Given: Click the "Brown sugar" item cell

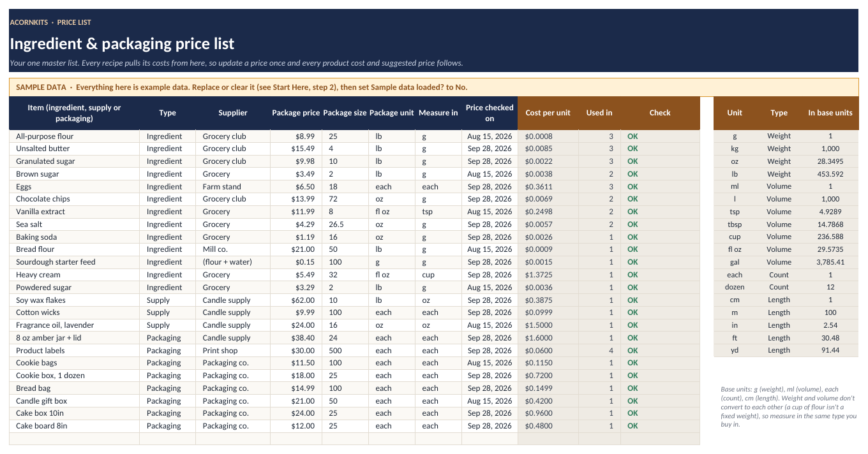Looking at the screenshot, I should point(74,174).
